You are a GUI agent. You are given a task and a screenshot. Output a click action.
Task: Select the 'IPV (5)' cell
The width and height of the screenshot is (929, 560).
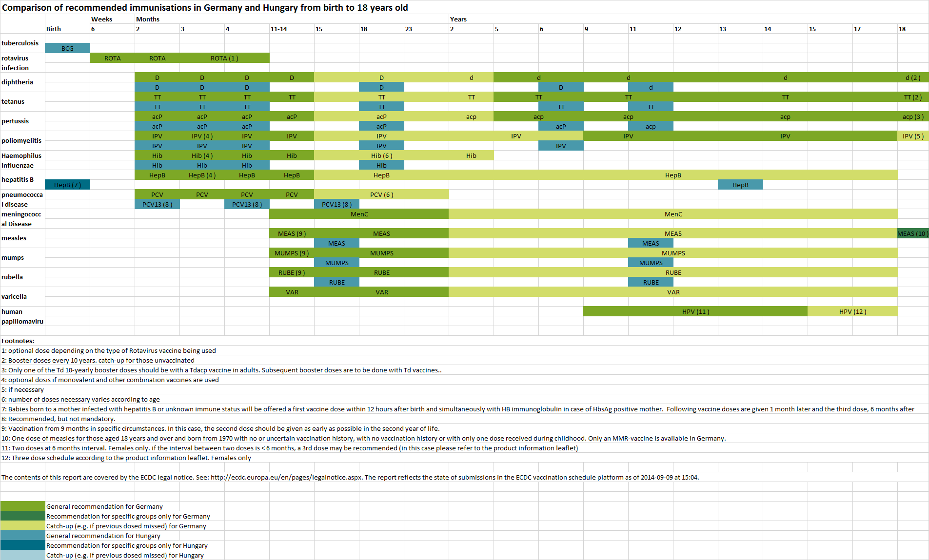[x=913, y=136]
